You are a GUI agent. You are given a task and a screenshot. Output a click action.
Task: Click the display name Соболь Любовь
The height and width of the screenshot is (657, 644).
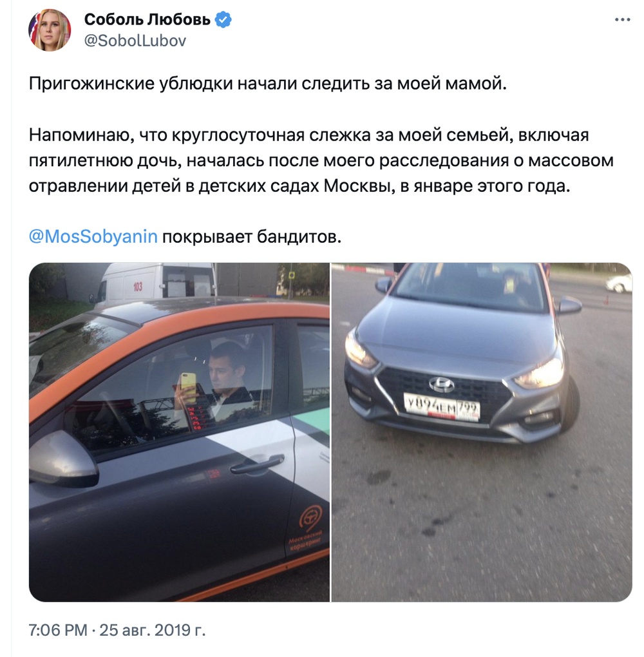coord(147,19)
